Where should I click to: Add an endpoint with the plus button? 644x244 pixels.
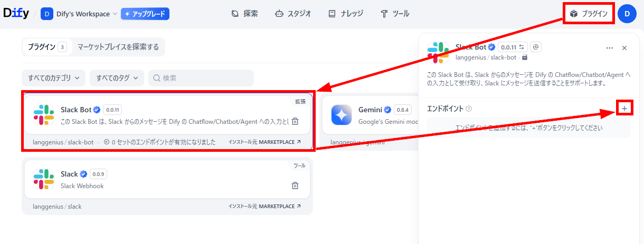(x=624, y=108)
